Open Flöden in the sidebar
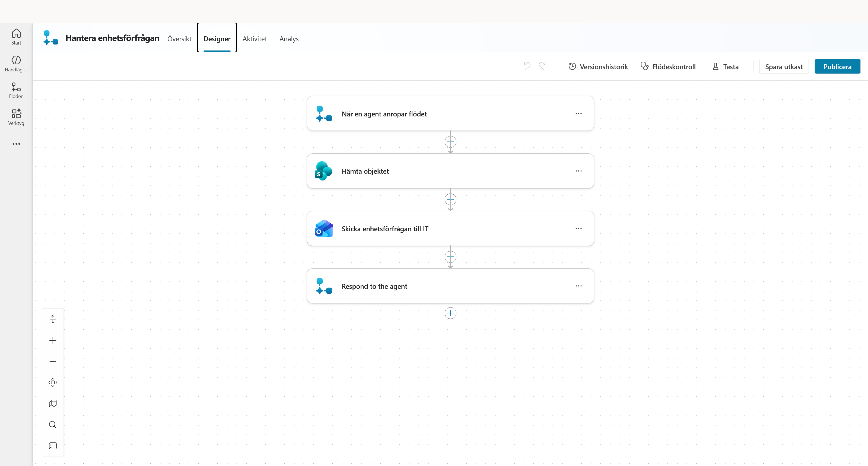 coord(16,90)
